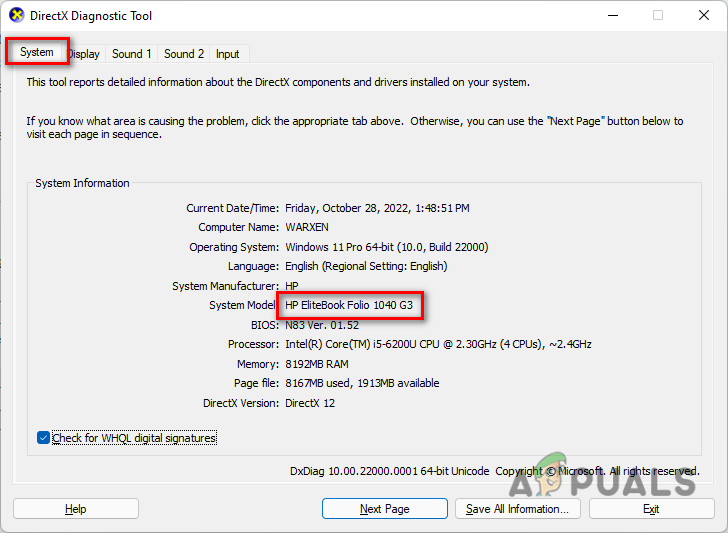Click the Intel Core i5-6200U processor value
728x533 pixels.
(x=438, y=344)
